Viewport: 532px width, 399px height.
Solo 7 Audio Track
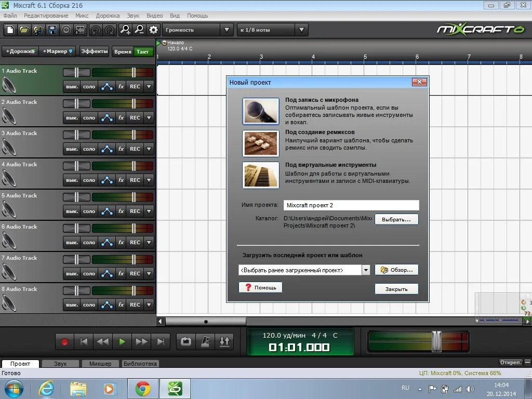89,274
